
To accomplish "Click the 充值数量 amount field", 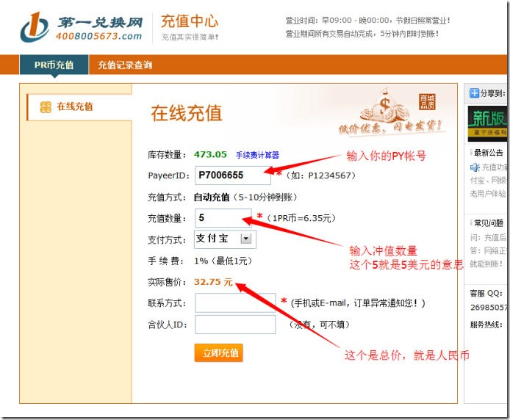I will [x=223, y=218].
